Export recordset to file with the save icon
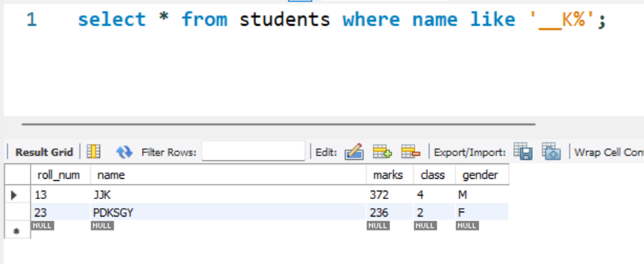The height and width of the screenshot is (264, 644). pos(523,152)
